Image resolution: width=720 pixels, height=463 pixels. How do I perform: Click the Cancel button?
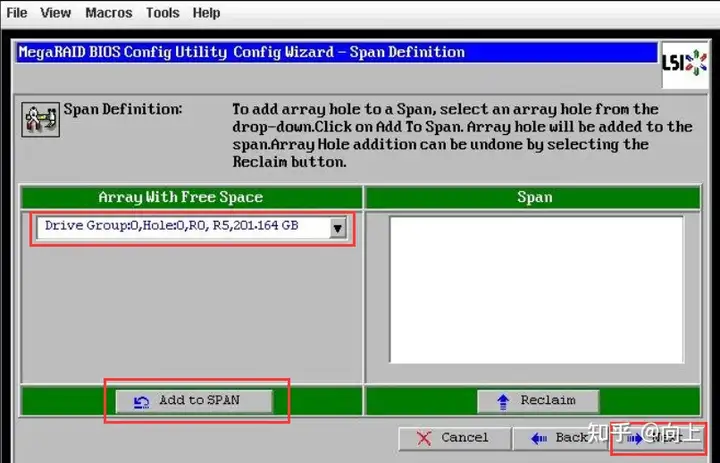(x=454, y=438)
